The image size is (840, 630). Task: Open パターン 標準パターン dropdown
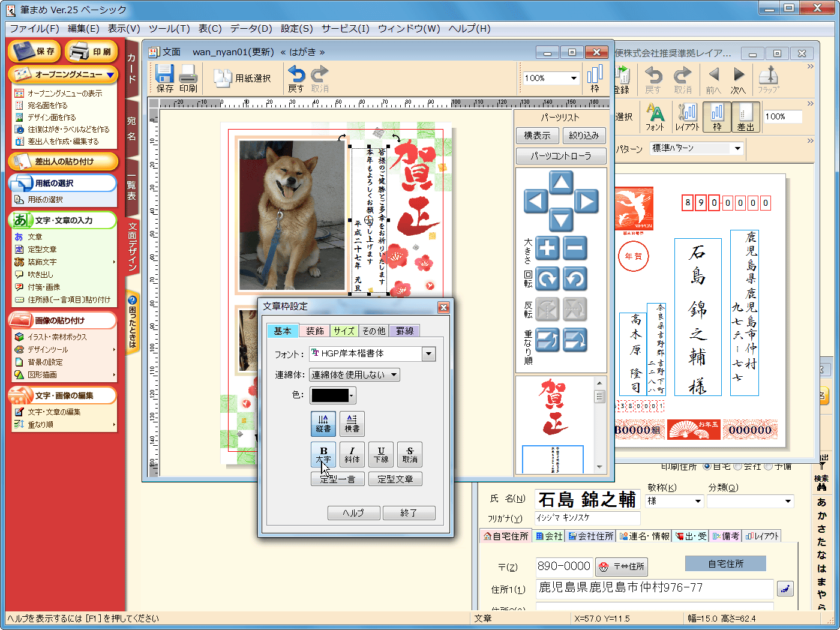[737, 148]
